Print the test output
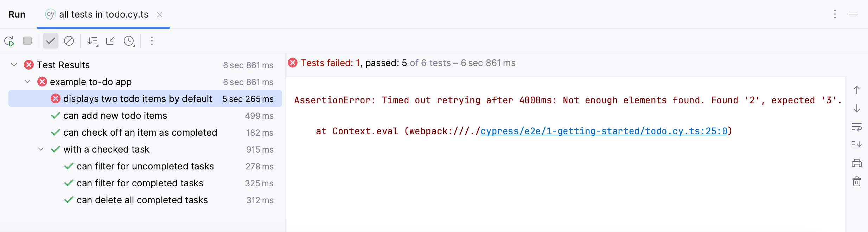Screen dimensions: 868x232 tap(857, 163)
